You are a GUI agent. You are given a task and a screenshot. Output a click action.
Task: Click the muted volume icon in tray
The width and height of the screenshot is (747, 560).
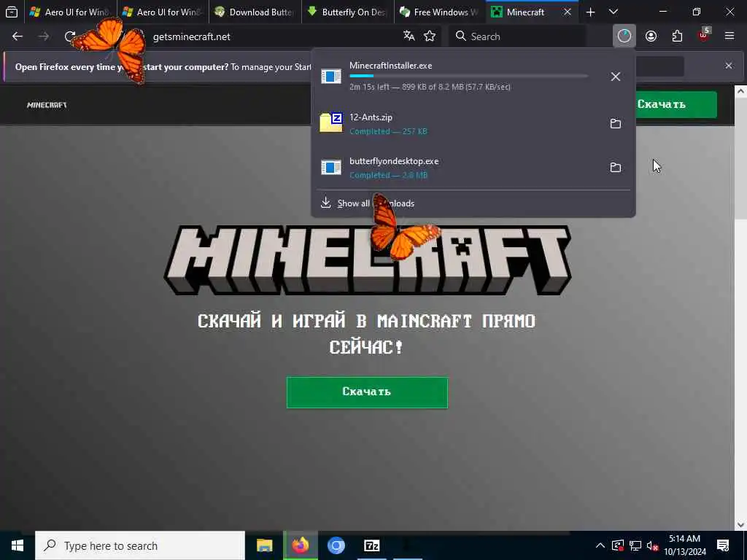tap(653, 545)
